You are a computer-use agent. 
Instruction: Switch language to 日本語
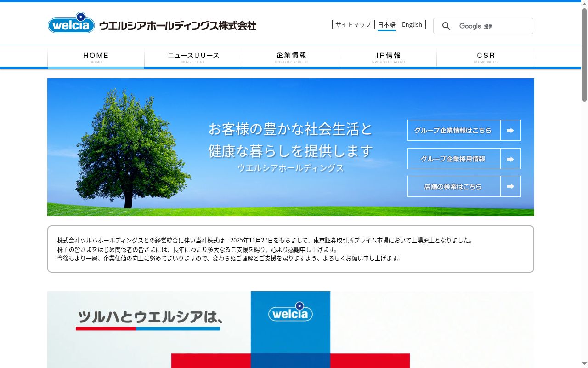(x=386, y=24)
